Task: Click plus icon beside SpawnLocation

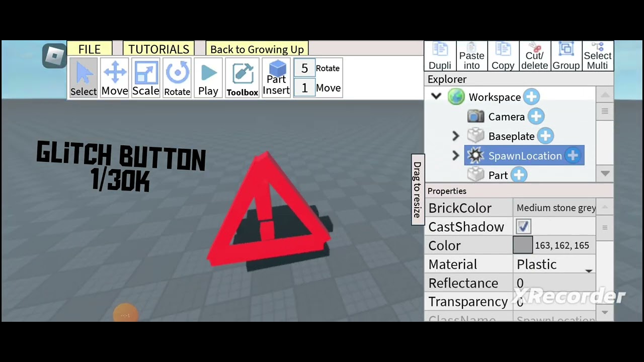Action: 573,155
